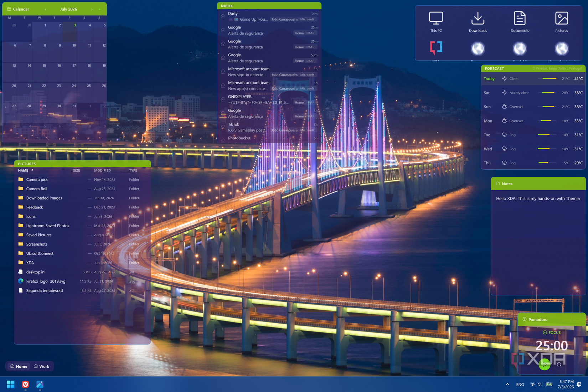Image resolution: width=588 pixels, height=392 pixels.
Task: Open the Icons folder
Action: pyautogui.click(x=82, y=216)
